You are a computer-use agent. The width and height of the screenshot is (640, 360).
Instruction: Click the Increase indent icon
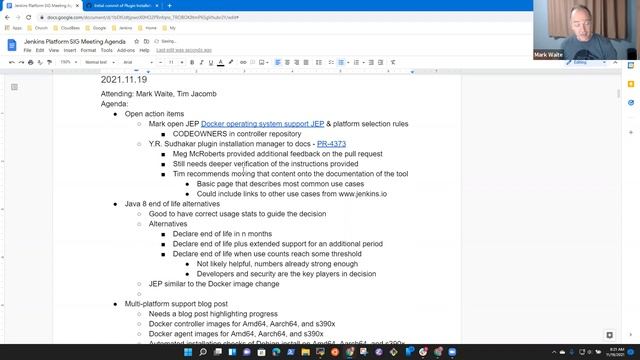click(380, 62)
